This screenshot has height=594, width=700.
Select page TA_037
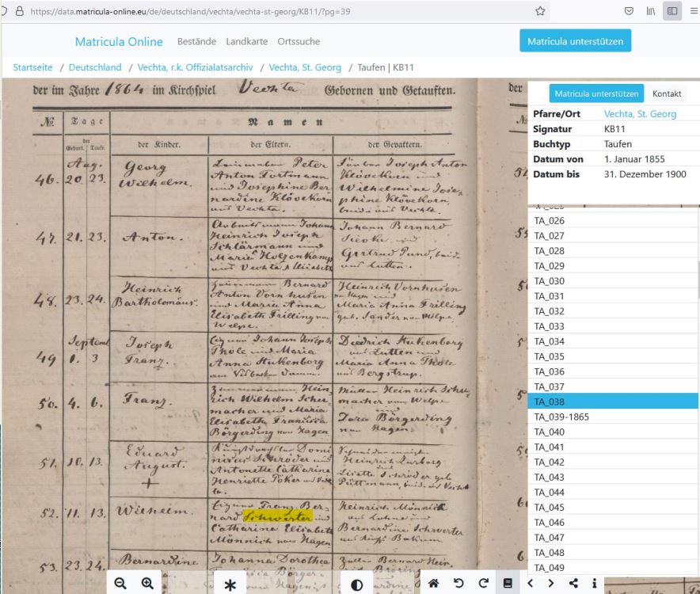(613, 386)
